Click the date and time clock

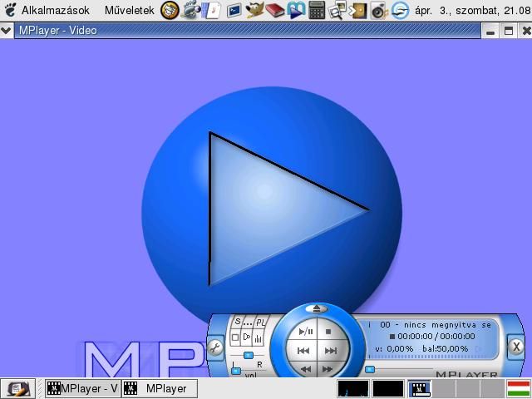click(x=472, y=11)
